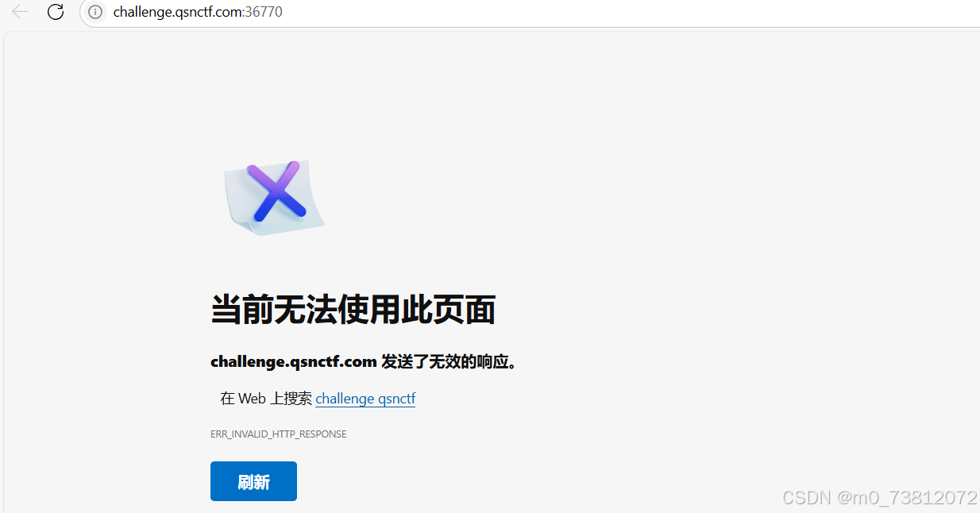The width and height of the screenshot is (980, 513).
Task: Click the CSDN watermark text
Action: (x=806, y=498)
